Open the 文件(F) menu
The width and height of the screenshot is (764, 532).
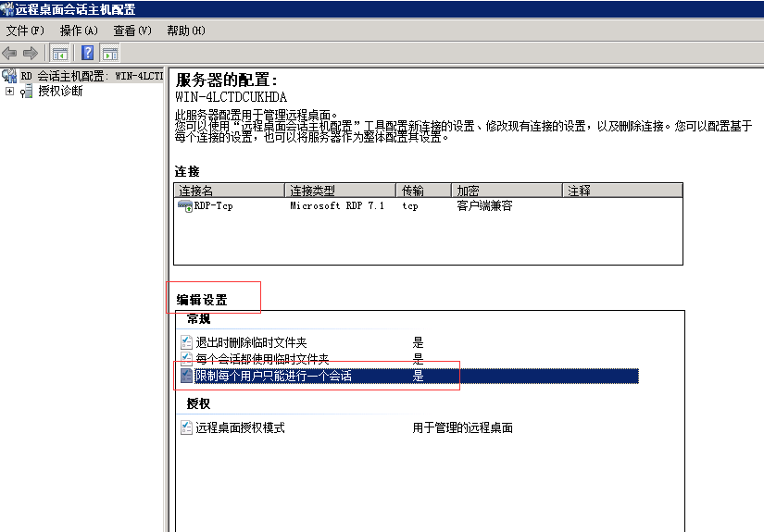click(x=25, y=31)
